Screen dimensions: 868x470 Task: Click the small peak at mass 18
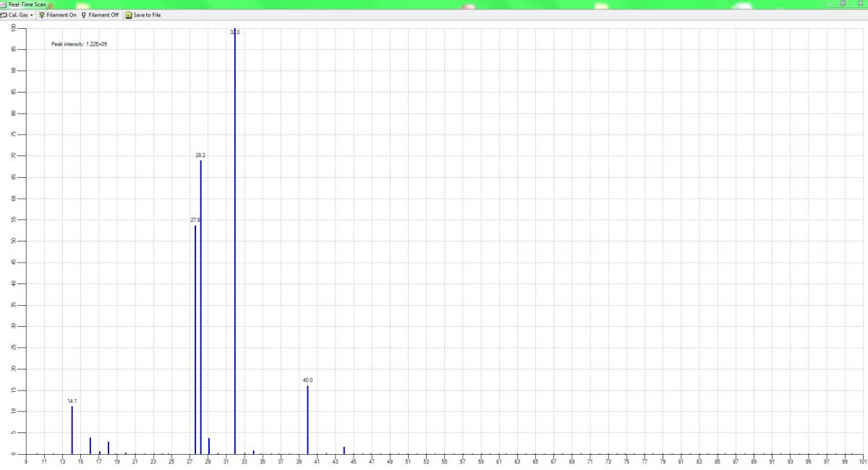point(109,448)
